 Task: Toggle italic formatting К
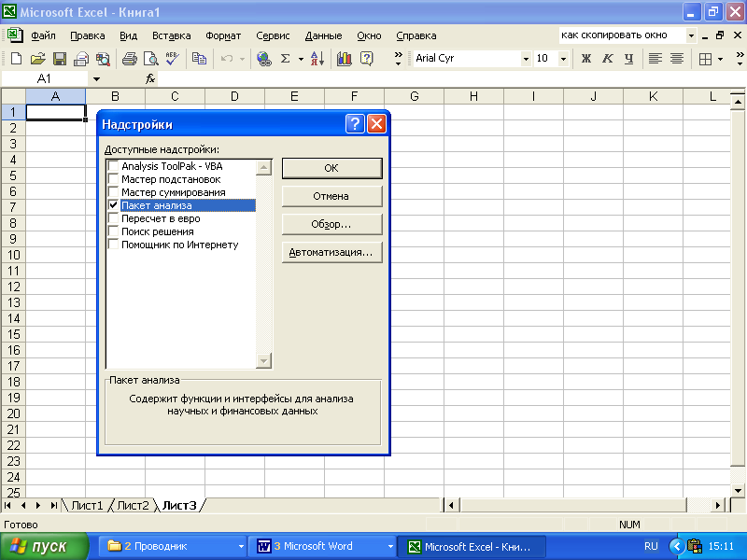pyautogui.click(x=608, y=59)
